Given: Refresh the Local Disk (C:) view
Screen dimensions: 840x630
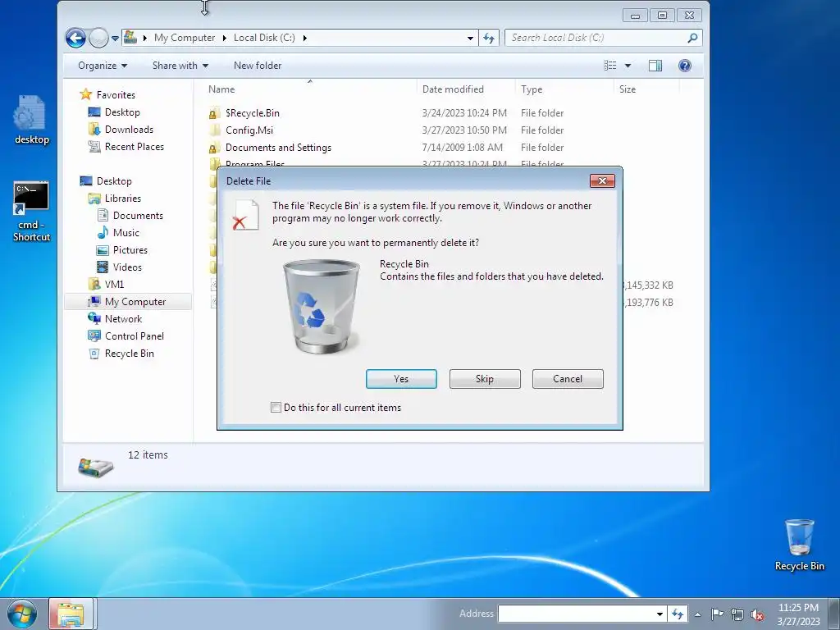Looking at the screenshot, I should click(489, 38).
